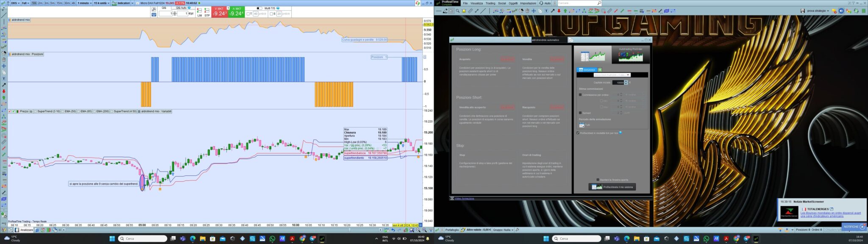Click the Analizzare button in bottom bar
This screenshot has height=244, width=868.
coord(24,230)
